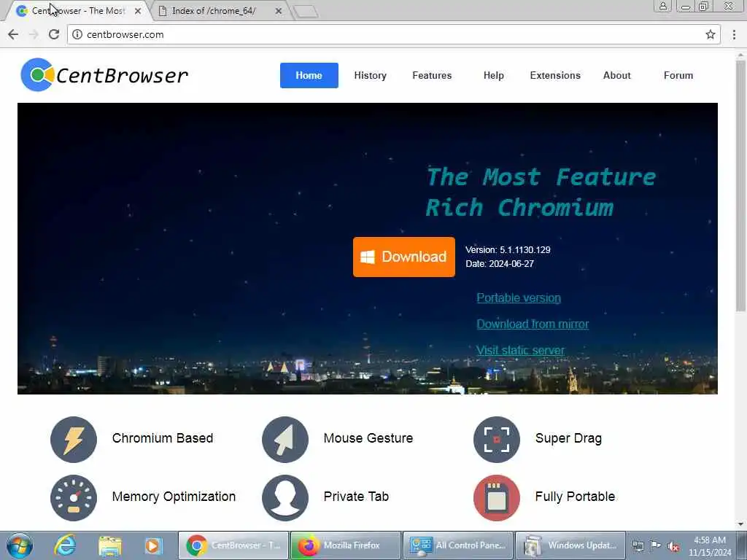Click the CentBrowser taskbar button

coord(233,545)
